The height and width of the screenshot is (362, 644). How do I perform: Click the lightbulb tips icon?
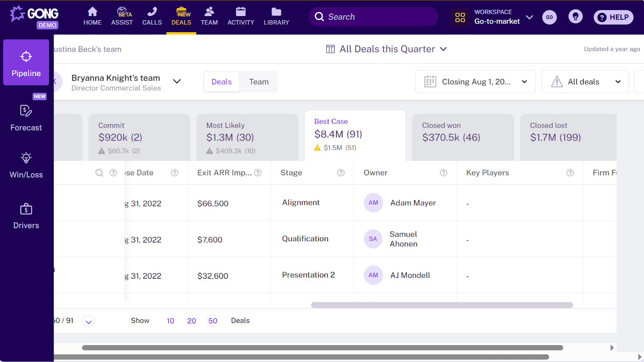tap(575, 17)
